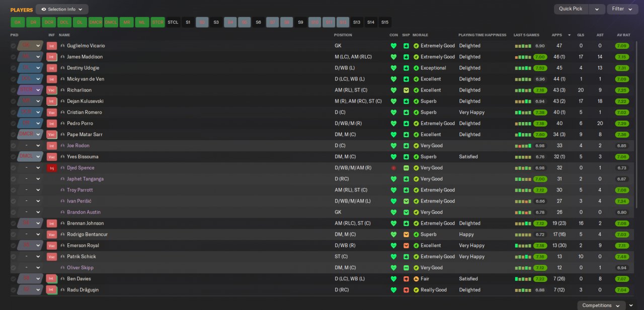Click the red condition icon for Djed Spence

pyautogui.click(x=393, y=168)
